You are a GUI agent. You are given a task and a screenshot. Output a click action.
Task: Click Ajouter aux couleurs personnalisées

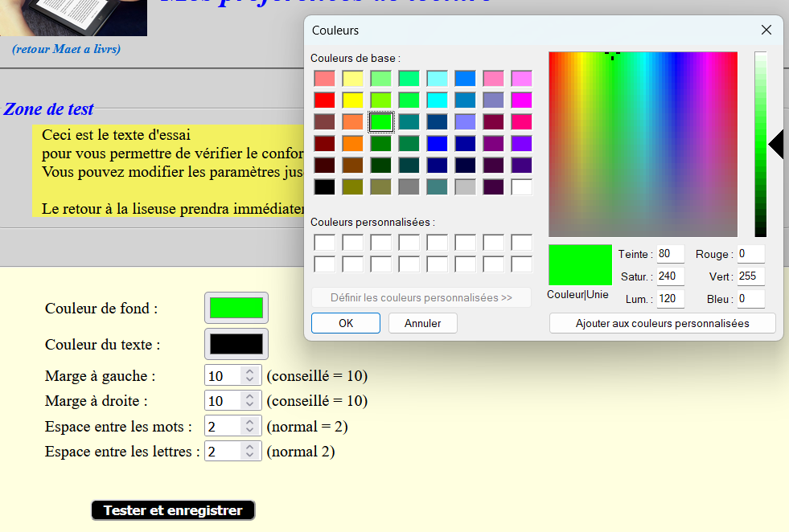coord(662,323)
